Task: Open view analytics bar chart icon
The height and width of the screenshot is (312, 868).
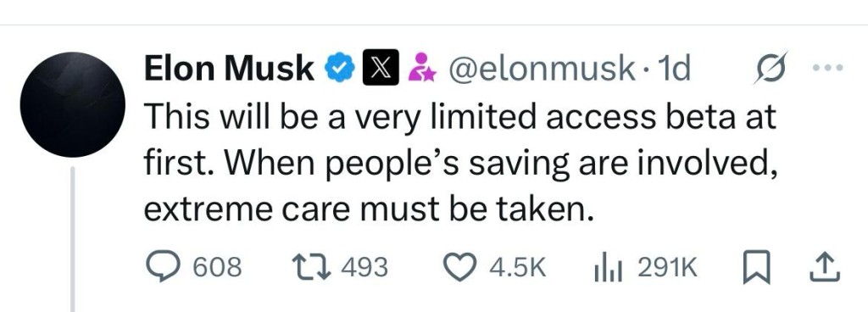Action: 609,267
